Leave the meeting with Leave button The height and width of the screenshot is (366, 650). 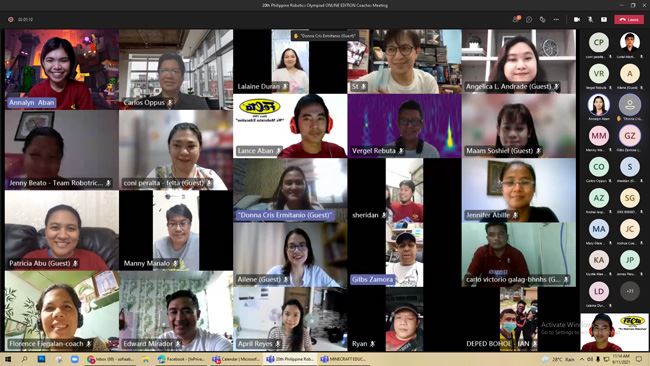(x=629, y=19)
